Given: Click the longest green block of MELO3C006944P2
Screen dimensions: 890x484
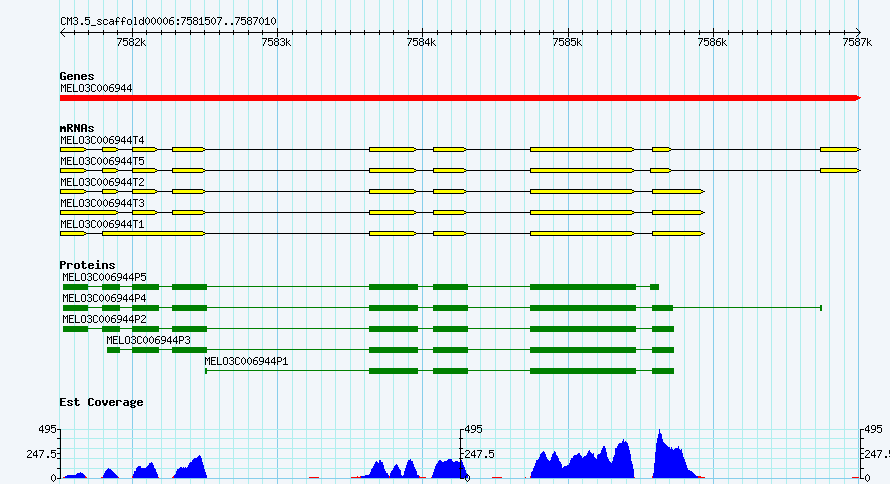Looking at the screenshot, I should click(583, 329).
